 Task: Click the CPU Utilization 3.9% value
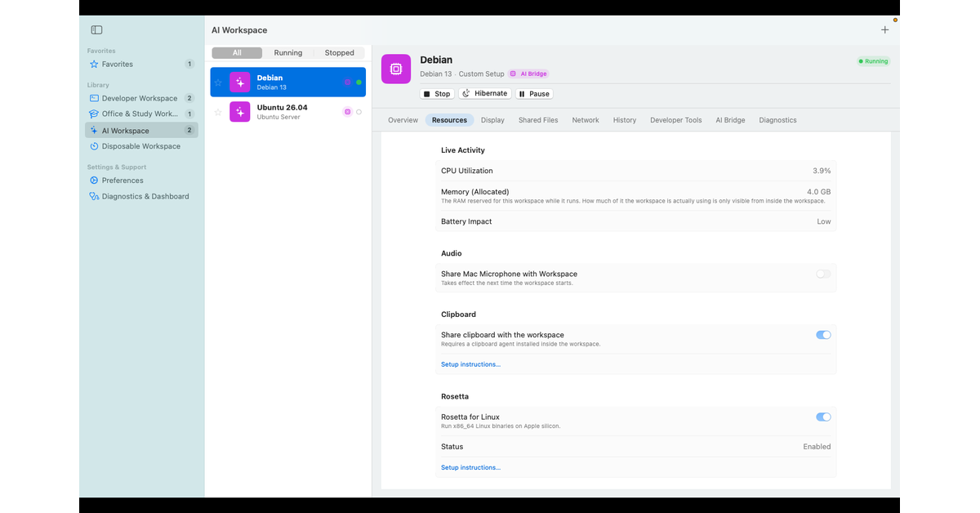pyautogui.click(x=822, y=171)
